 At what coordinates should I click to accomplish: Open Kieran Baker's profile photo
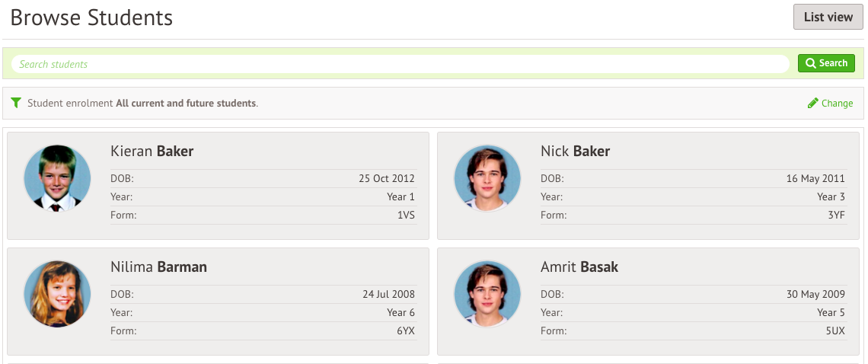pos(57,178)
